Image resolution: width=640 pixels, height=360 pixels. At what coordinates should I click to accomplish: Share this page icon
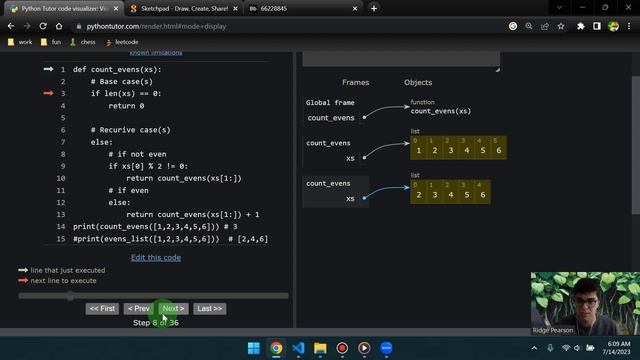click(x=545, y=26)
